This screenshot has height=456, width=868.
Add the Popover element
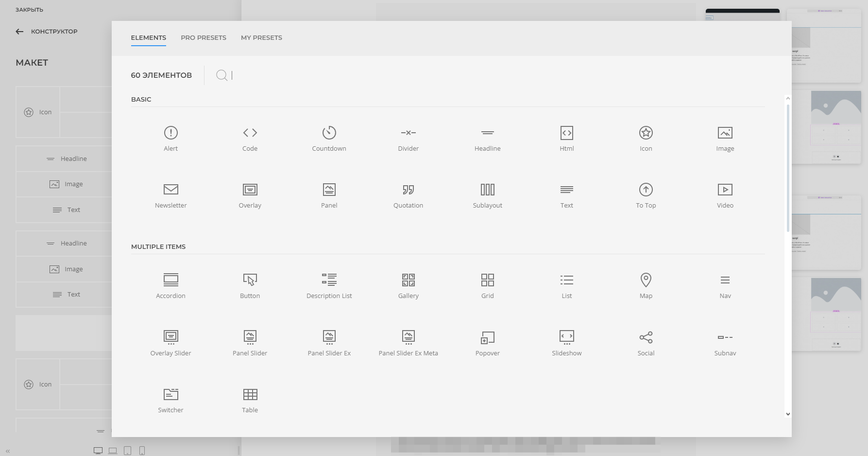[x=487, y=343]
